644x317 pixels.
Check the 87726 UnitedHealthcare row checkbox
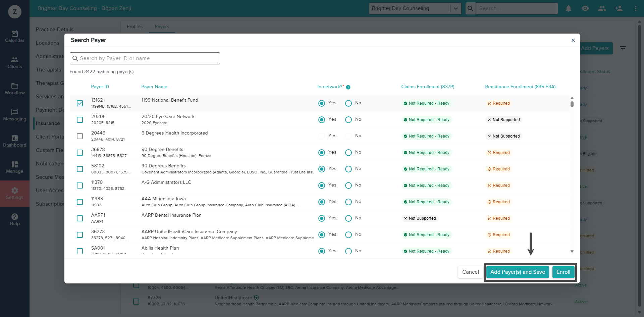coord(136,302)
